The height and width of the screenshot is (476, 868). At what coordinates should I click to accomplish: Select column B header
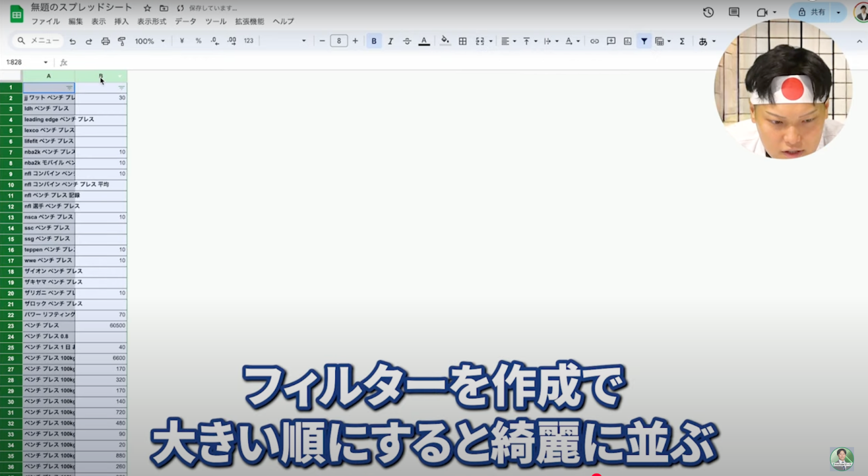click(101, 76)
